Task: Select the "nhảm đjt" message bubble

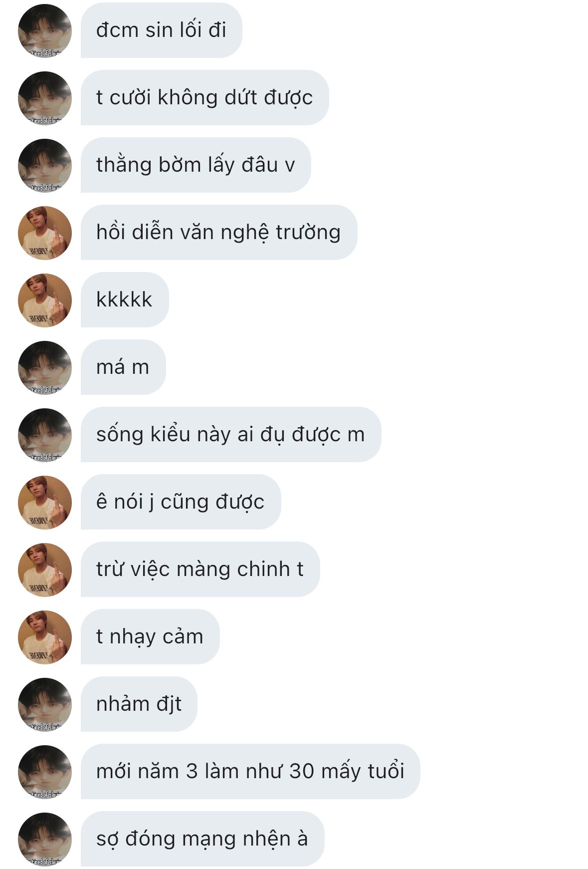Action: 139,704
